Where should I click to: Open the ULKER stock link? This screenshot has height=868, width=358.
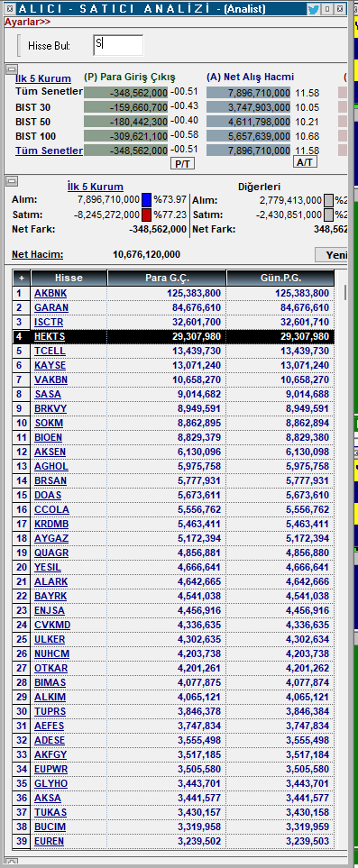click(x=50, y=639)
